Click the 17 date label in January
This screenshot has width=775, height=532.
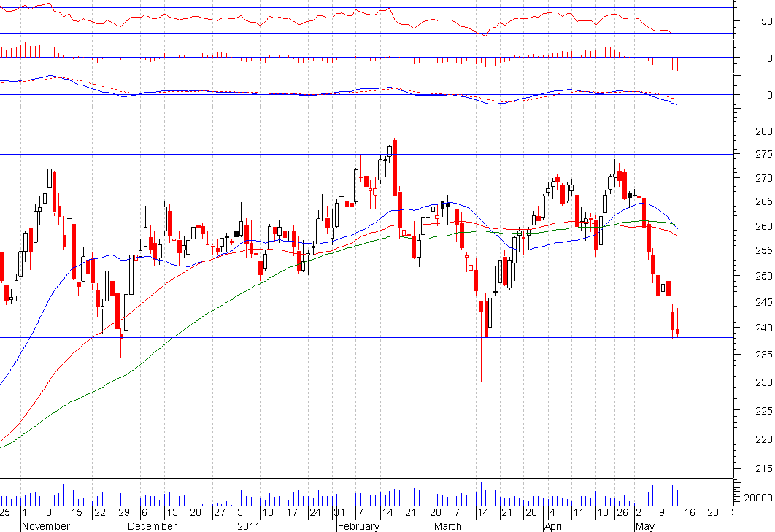(x=291, y=513)
